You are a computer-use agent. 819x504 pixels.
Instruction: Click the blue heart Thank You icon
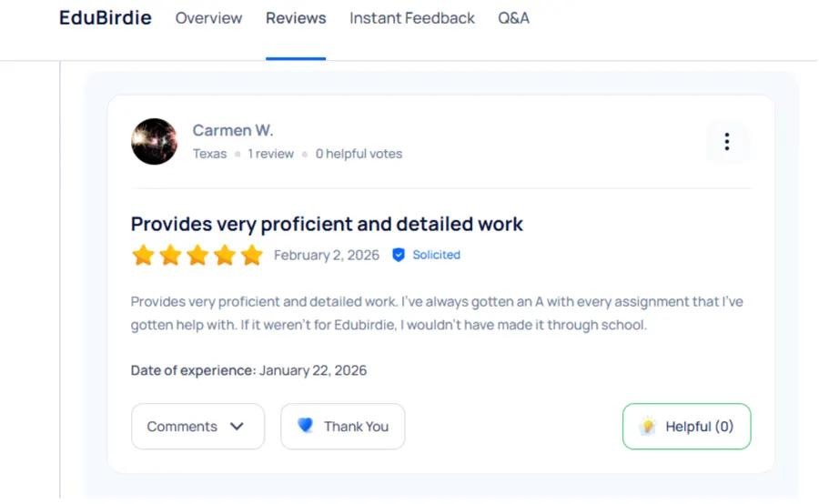coord(306,426)
